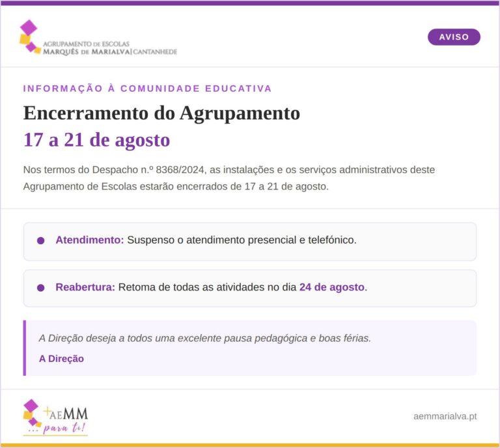
Task: Click the sentence 'A Direção deseja a todos...'
Action: (204, 338)
